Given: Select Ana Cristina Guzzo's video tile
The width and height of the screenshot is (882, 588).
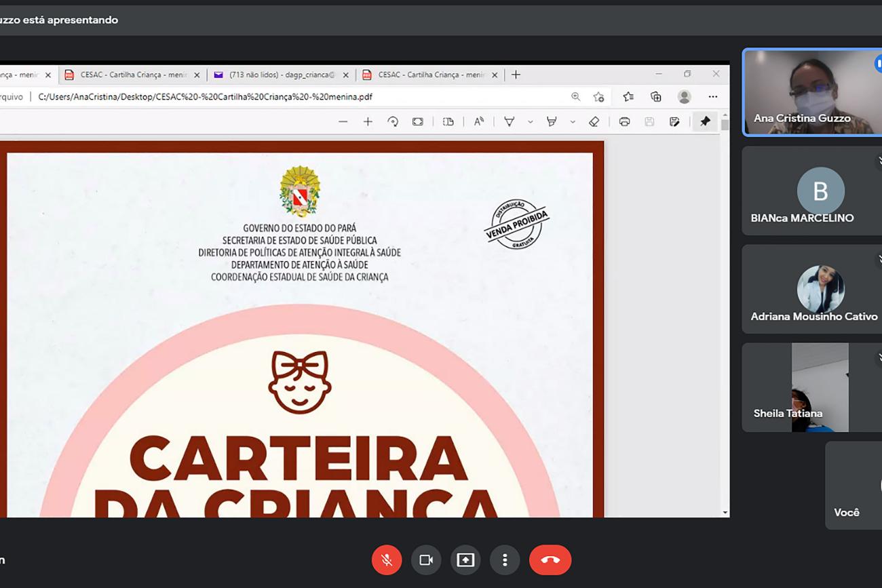Looking at the screenshot, I should (811, 92).
